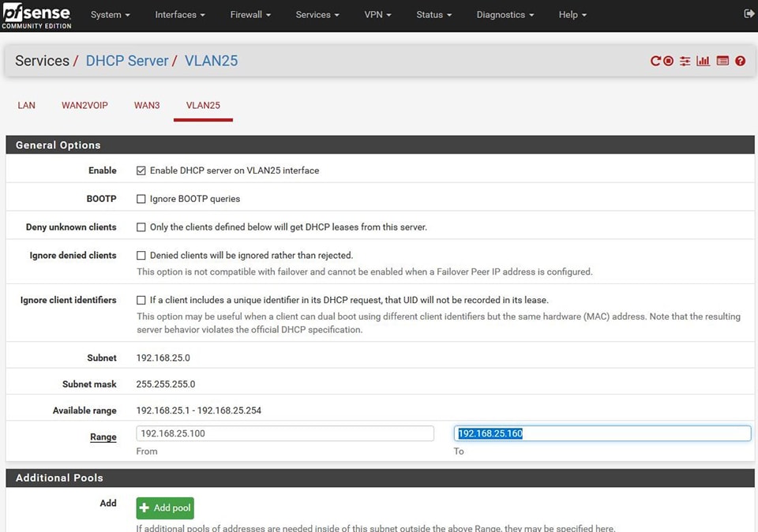The image size is (758, 532).
Task: Follow the DHCP Server breadcrumb link
Action: pyautogui.click(x=126, y=61)
